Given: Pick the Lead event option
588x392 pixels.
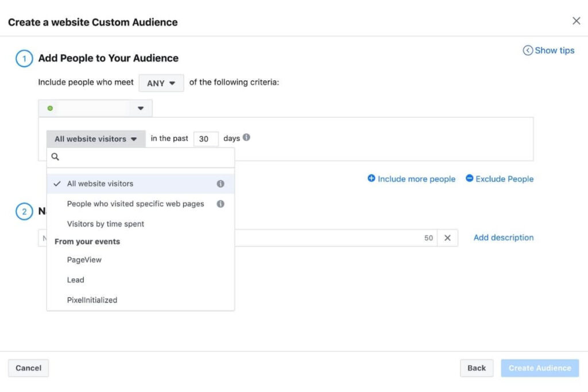Looking at the screenshot, I should pos(76,280).
